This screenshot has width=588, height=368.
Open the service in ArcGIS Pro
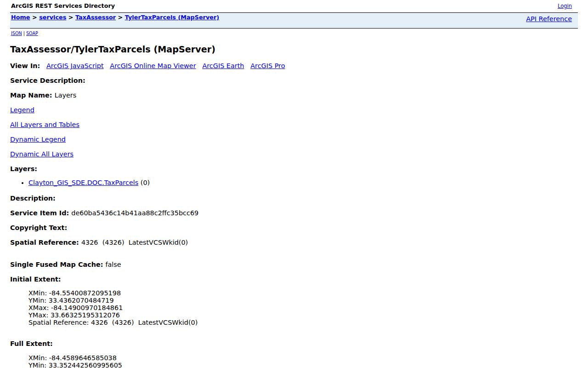point(268,66)
